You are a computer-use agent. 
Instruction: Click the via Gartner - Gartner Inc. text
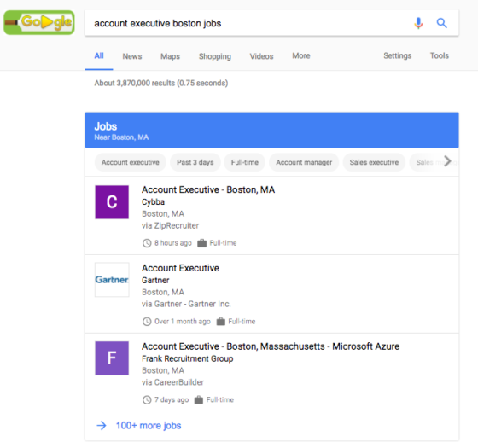coord(186,304)
